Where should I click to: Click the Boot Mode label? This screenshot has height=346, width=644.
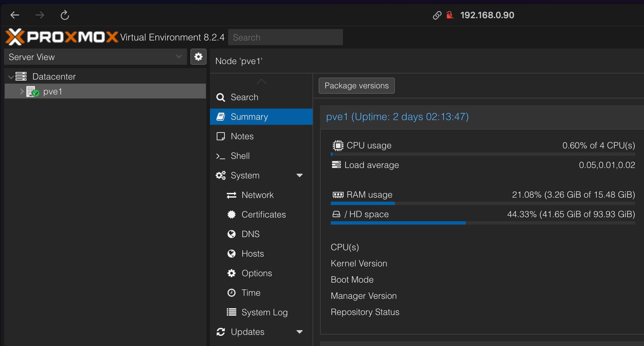[352, 280]
